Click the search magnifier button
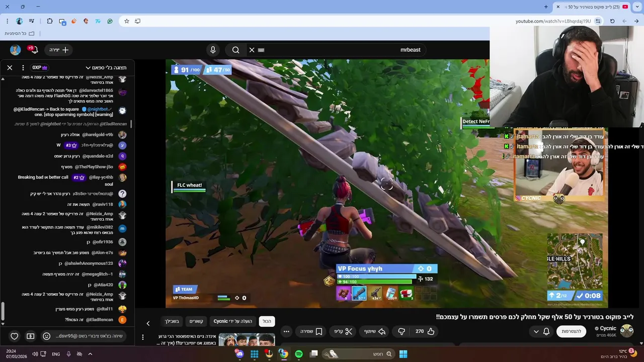 coord(235,50)
